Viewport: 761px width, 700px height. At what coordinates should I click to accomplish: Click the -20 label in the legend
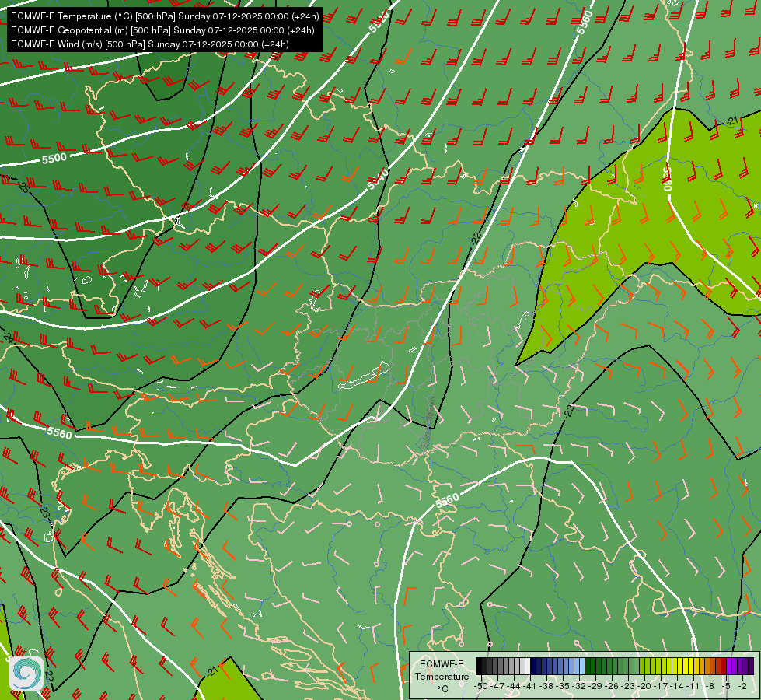(x=644, y=686)
